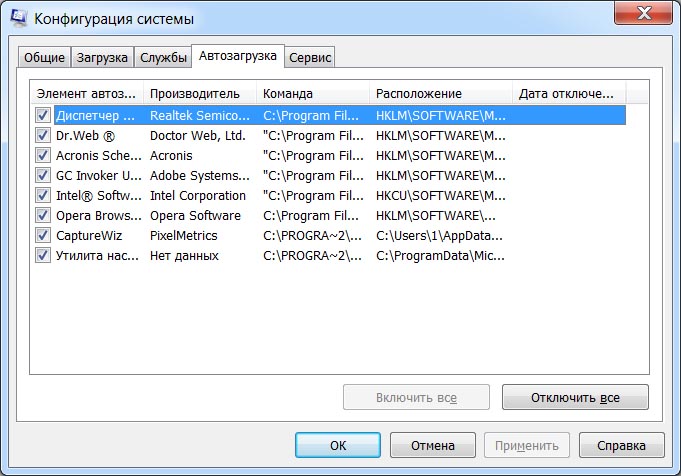681x476 pixels.
Task: Select the Realtek Semiconductor row
Action: [200, 115]
